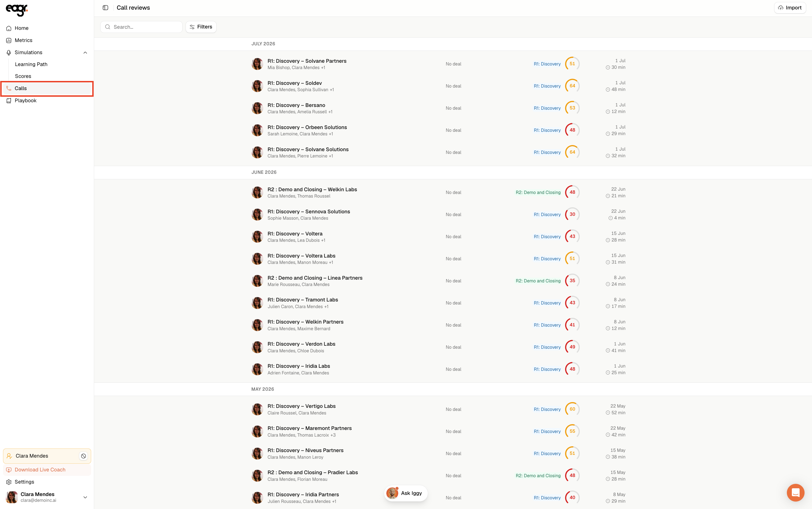Toggle the sidebar panel icon

[x=105, y=8]
